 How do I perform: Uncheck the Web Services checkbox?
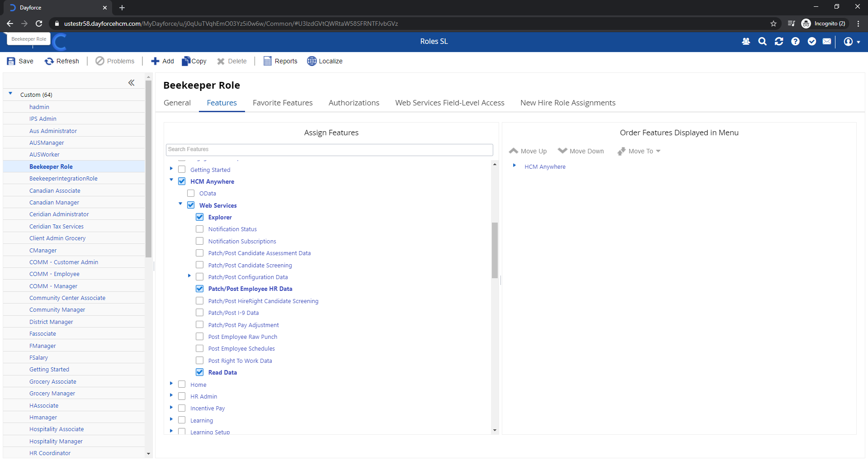tap(191, 205)
